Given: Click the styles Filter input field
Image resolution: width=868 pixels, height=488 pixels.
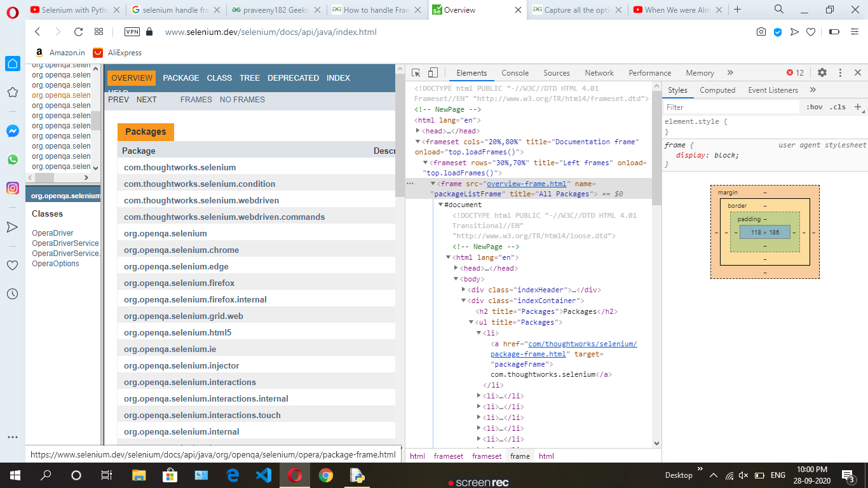Looking at the screenshot, I should click(731, 107).
